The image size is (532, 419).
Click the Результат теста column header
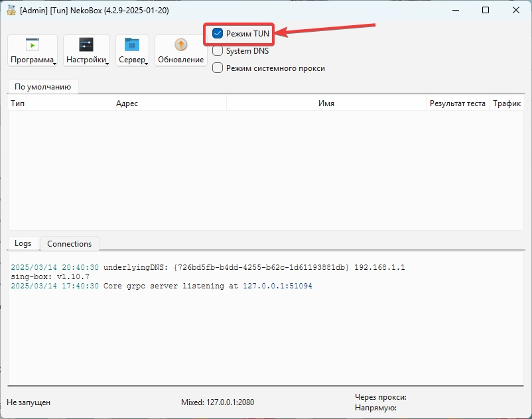click(457, 103)
